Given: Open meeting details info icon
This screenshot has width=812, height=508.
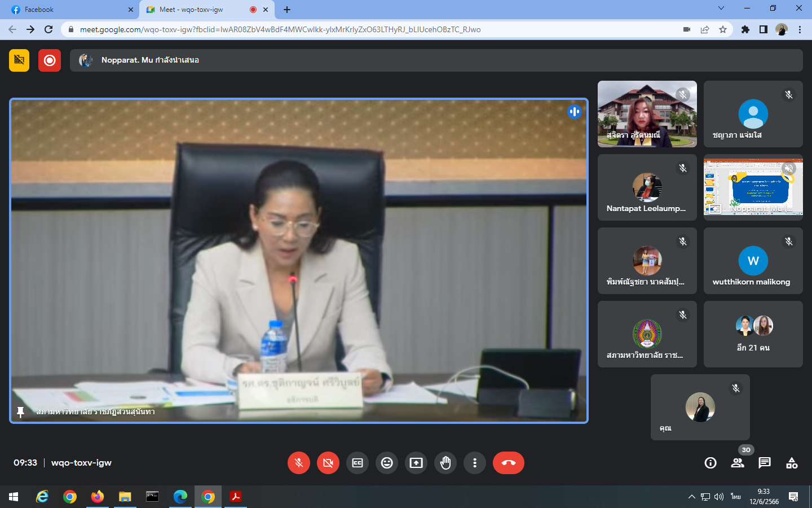Looking at the screenshot, I should pos(710,463).
